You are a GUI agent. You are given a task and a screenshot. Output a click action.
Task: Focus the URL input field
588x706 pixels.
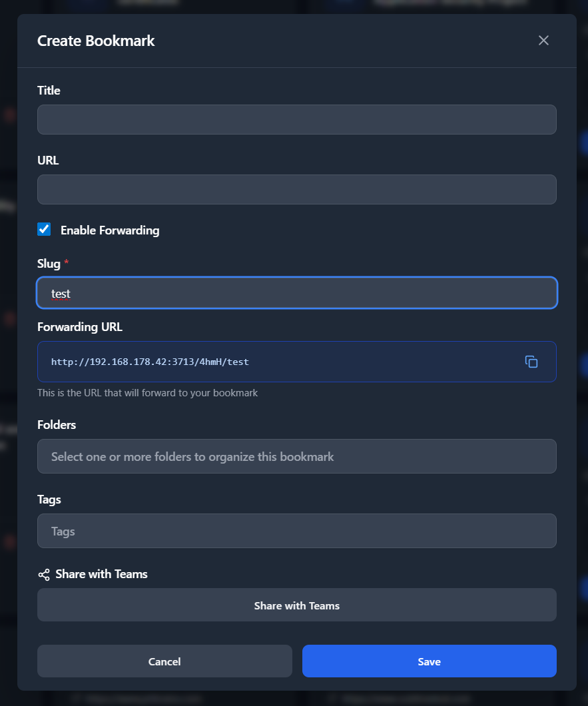point(297,189)
